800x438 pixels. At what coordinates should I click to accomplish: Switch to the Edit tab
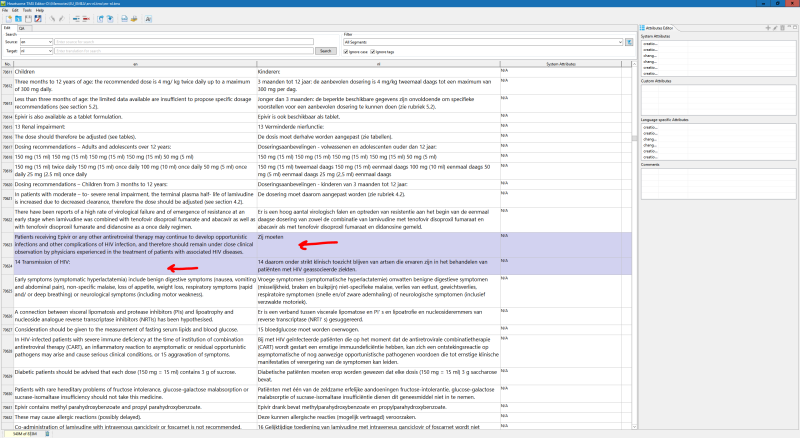pos(7,28)
